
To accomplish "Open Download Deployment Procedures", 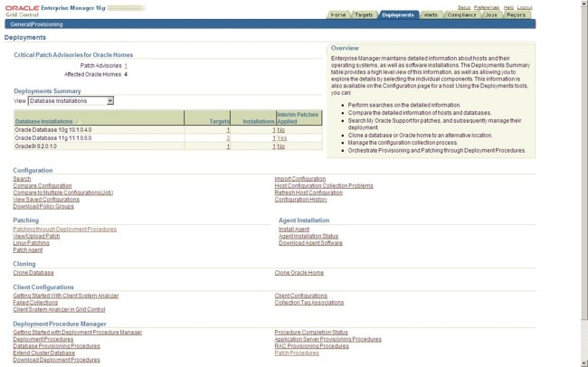I will pyautogui.click(x=57, y=360).
